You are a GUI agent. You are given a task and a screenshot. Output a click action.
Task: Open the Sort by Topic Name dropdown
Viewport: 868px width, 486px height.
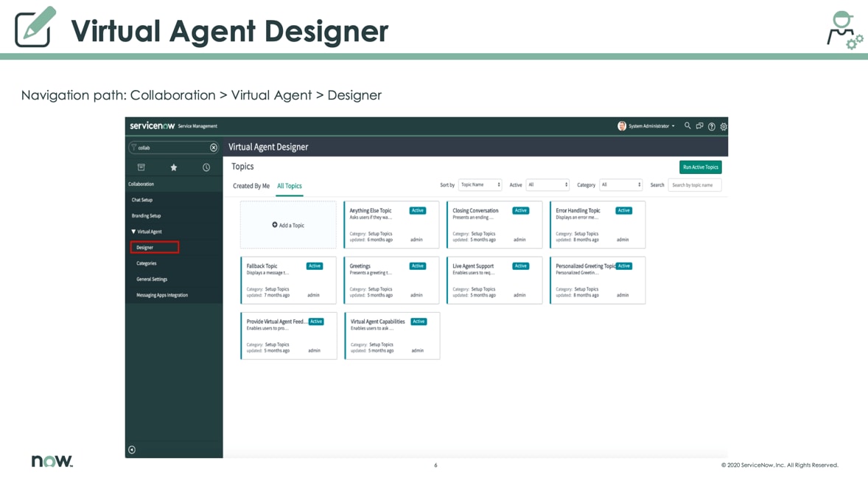pyautogui.click(x=480, y=185)
